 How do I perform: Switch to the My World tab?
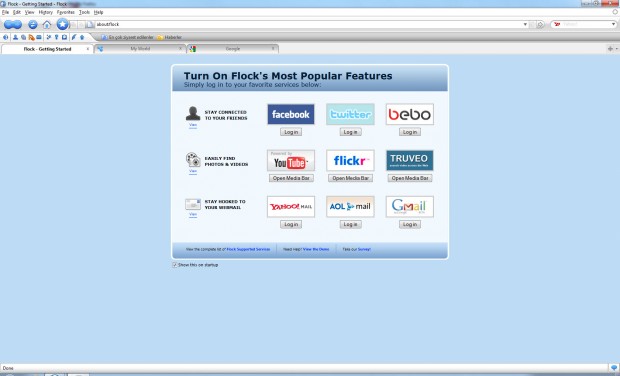[140, 49]
